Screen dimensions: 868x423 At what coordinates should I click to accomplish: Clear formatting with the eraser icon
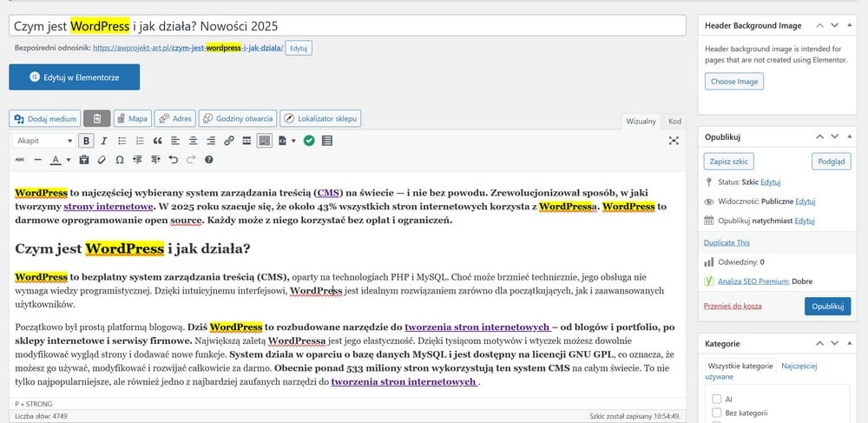[x=102, y=160]
